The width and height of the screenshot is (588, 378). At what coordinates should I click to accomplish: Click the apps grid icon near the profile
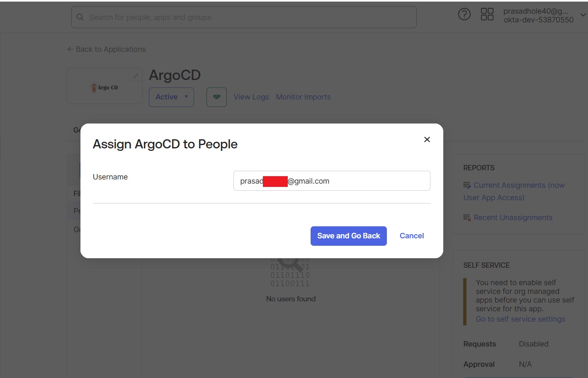tap(487, 14)
